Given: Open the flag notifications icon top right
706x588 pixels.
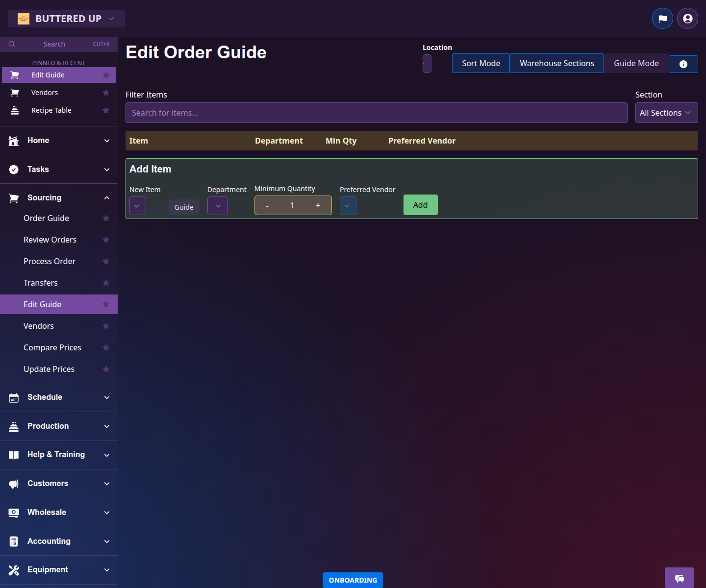Looking at the screenshot, I should [662, 18].
